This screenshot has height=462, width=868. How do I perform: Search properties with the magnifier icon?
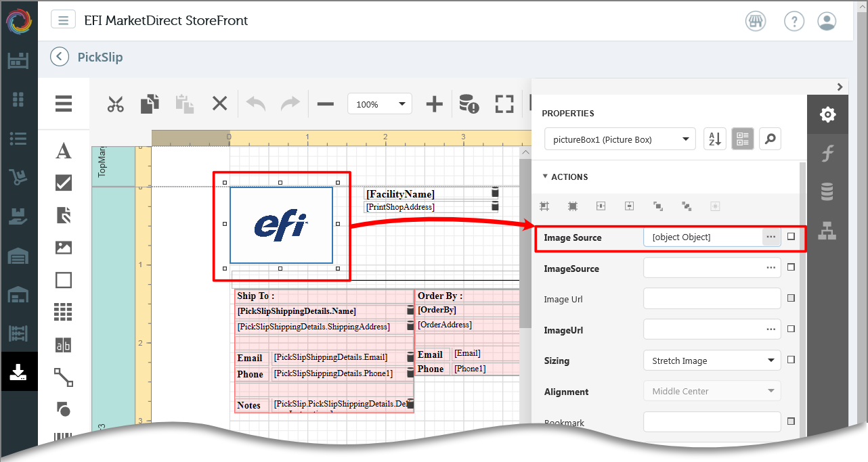coord(770,139)
